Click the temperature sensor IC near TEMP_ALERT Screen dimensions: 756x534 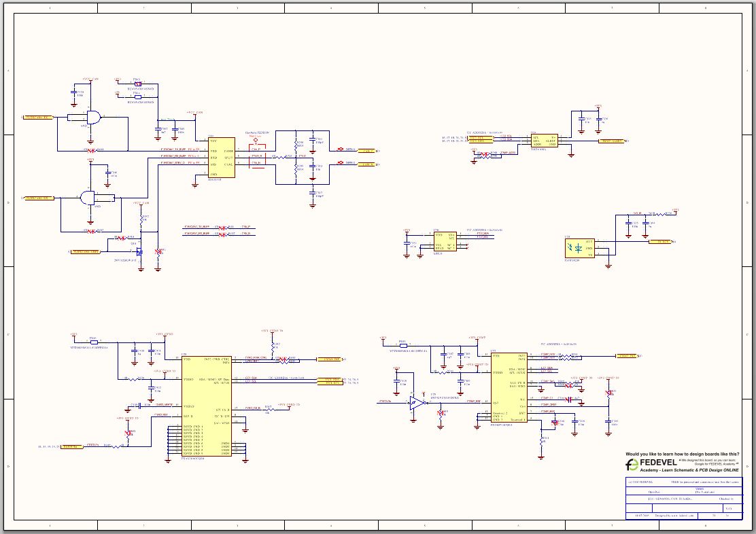[x=544, y=140]
